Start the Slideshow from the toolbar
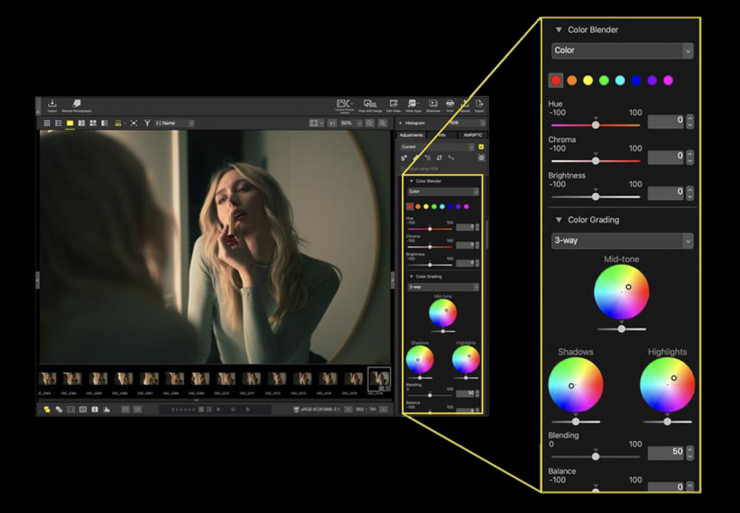This screenshot has width=740, height=513. click(433, 104)
